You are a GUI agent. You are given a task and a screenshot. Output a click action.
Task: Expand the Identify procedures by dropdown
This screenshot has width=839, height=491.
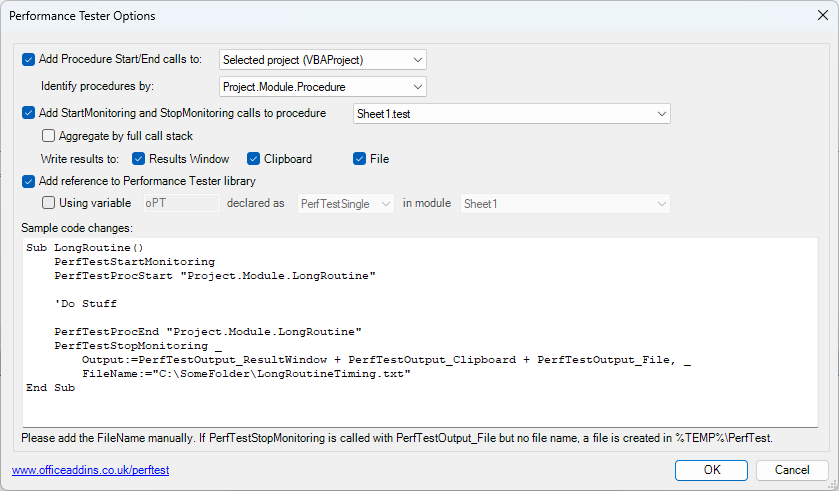tap(323, 87)
